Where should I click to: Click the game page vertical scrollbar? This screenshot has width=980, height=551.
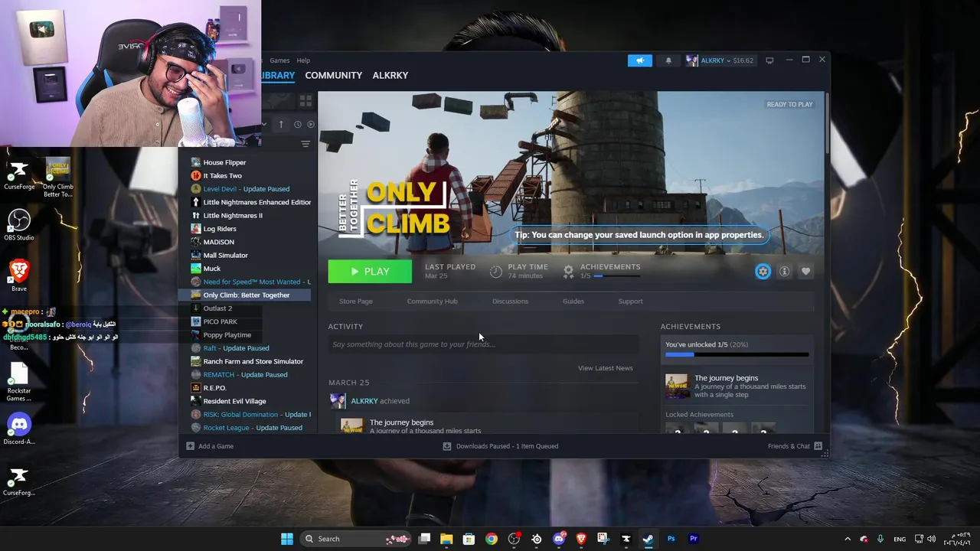click(x=827, y=122)
